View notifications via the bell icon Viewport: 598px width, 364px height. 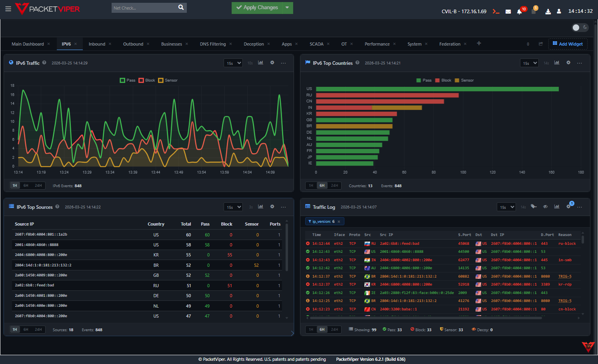coord(520,11)
